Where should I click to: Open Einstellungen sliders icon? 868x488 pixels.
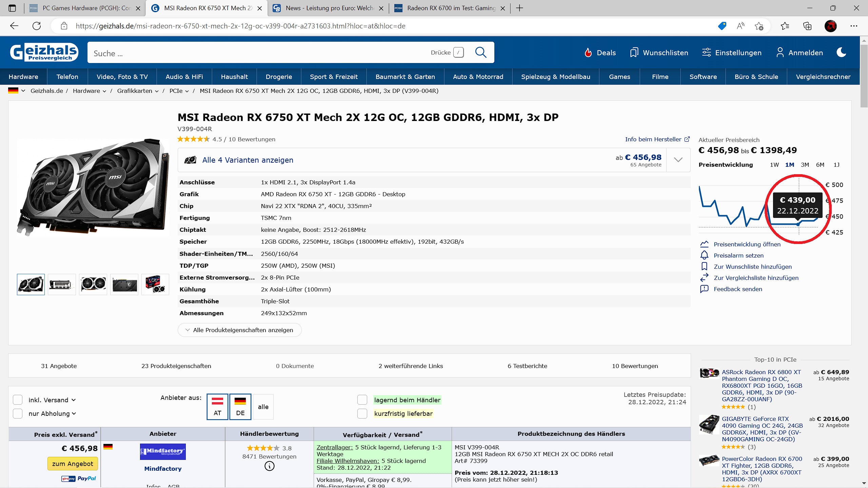[706, 53]
